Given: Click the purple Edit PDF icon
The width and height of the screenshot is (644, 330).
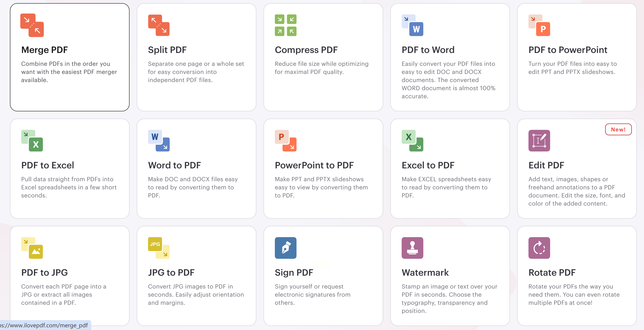Looking at the screenshot, I should [539, 141].
